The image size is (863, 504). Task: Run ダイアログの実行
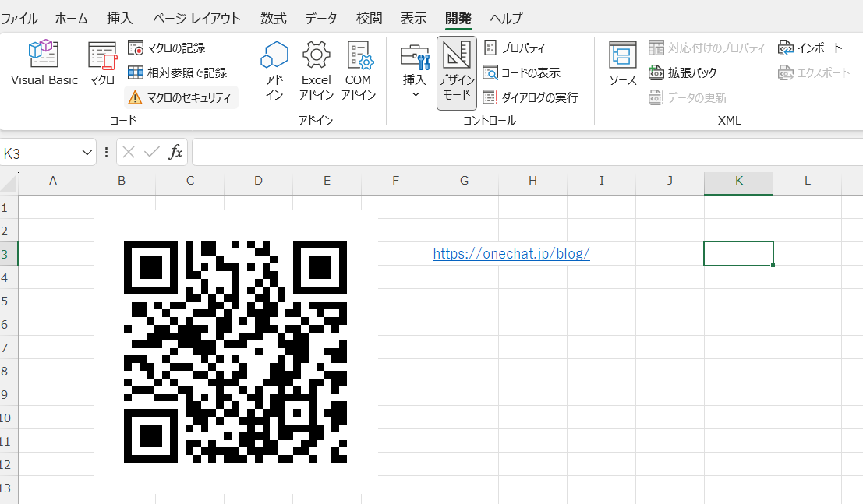pyautogui.click(x=531, y=97)
